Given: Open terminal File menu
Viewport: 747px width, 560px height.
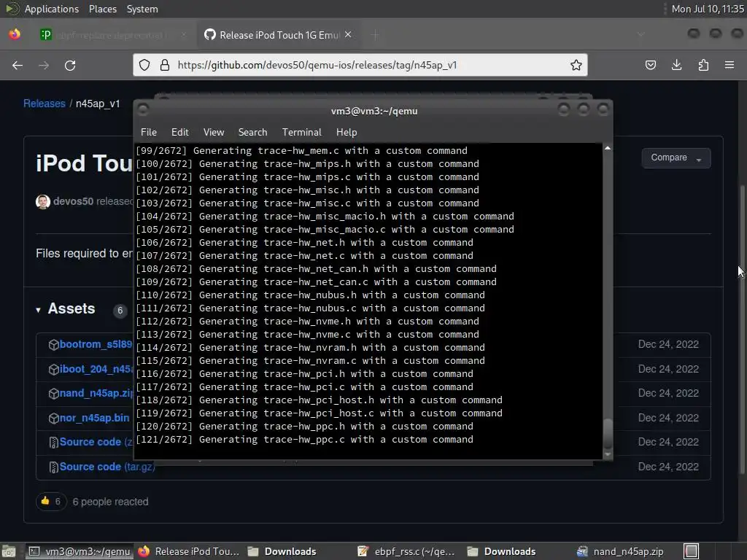Looking at the screenshot, I should (x=149, y=133).
